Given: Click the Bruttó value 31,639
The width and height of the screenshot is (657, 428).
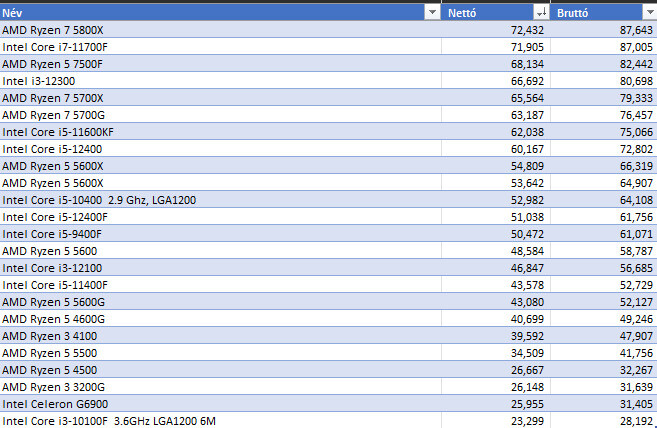Looking at the screenshot, I should pos(636,387).
